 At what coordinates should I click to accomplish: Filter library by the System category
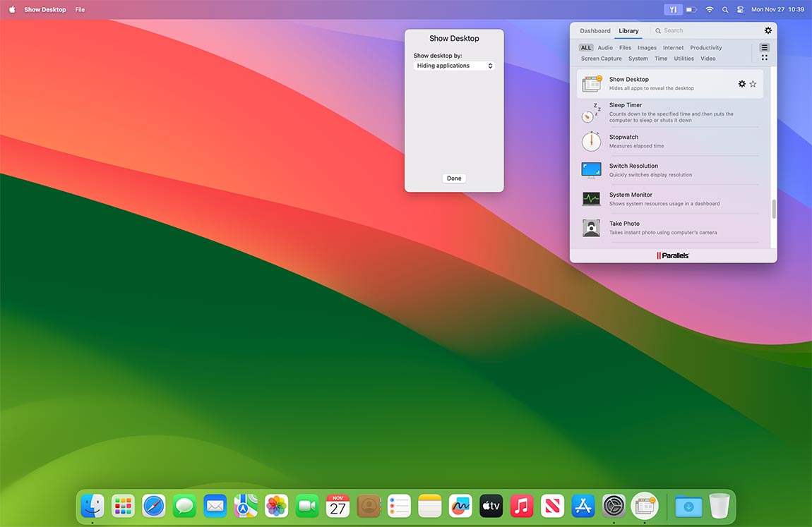point(638,58)
